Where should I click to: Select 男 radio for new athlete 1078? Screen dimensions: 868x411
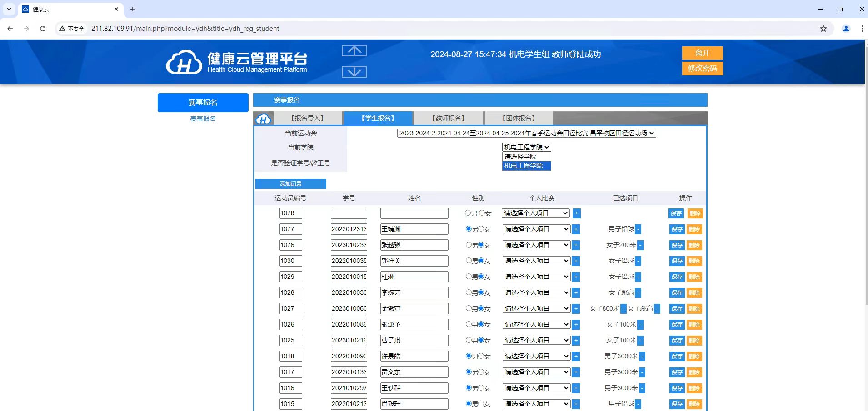click(468, 213)
